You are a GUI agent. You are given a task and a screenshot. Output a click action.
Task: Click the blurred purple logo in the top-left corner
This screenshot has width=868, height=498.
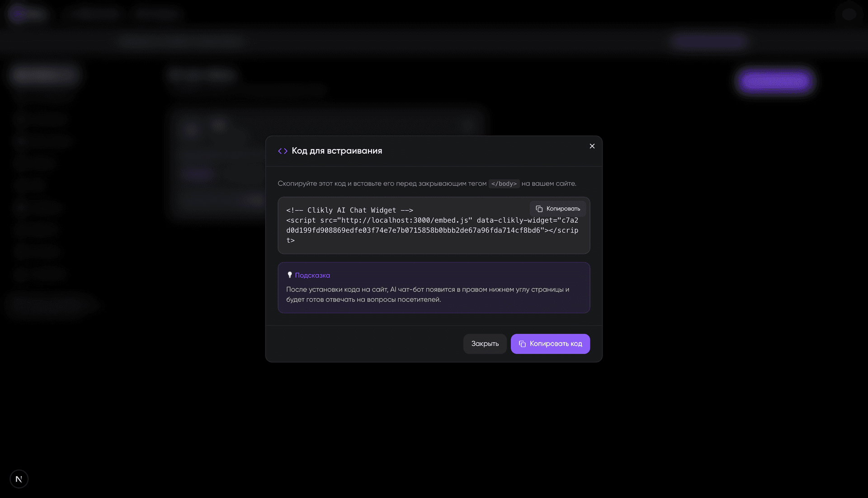coord(18,14)
